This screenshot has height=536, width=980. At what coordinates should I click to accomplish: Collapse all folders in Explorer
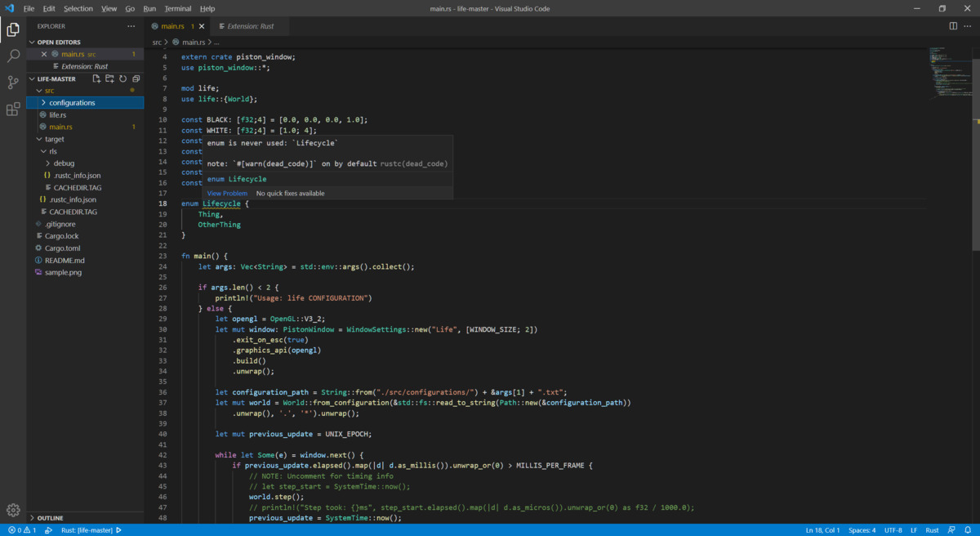tap(136, 78)
